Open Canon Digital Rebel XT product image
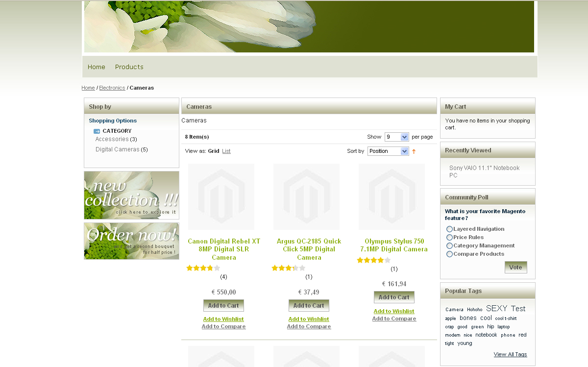The image size is (588, 367). click(221, 197)
